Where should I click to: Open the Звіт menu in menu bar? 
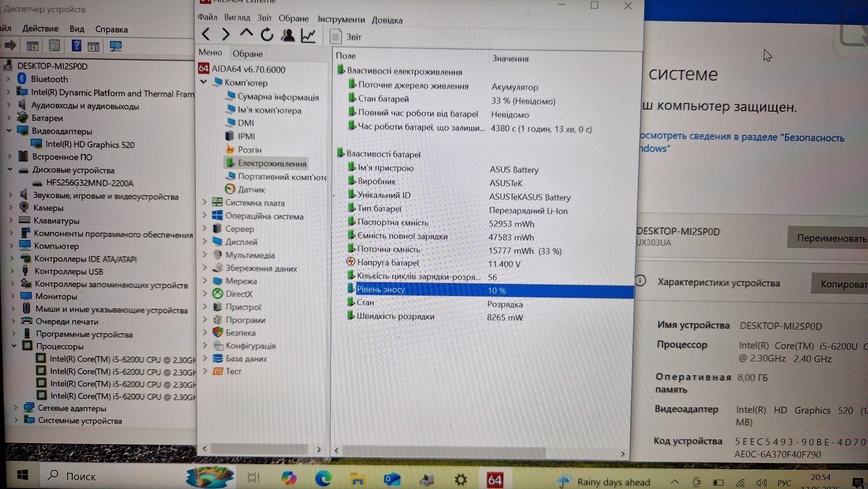point(264,18)
